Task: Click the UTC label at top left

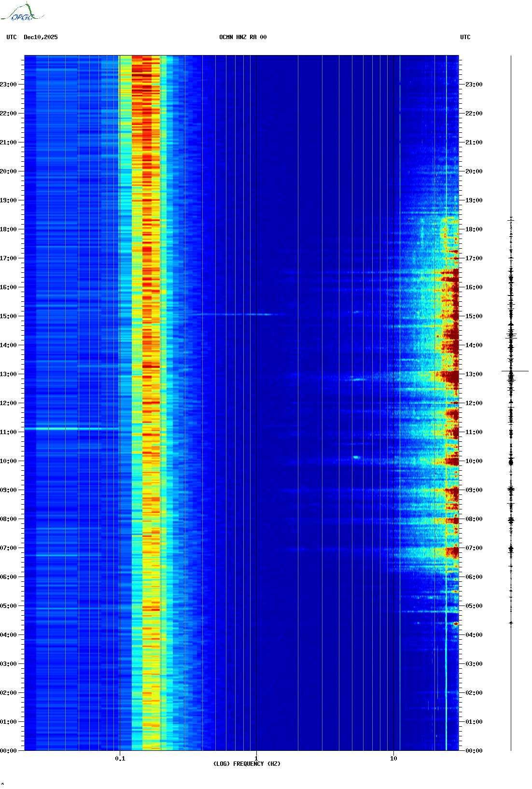Action: pos(12,37)
